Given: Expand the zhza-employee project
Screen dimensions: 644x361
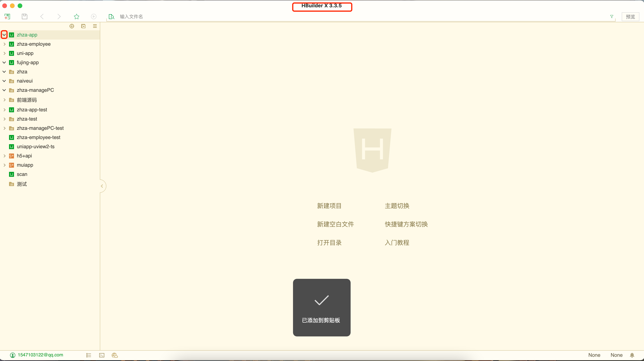Looking at the screenshot, I should (4, 44).
